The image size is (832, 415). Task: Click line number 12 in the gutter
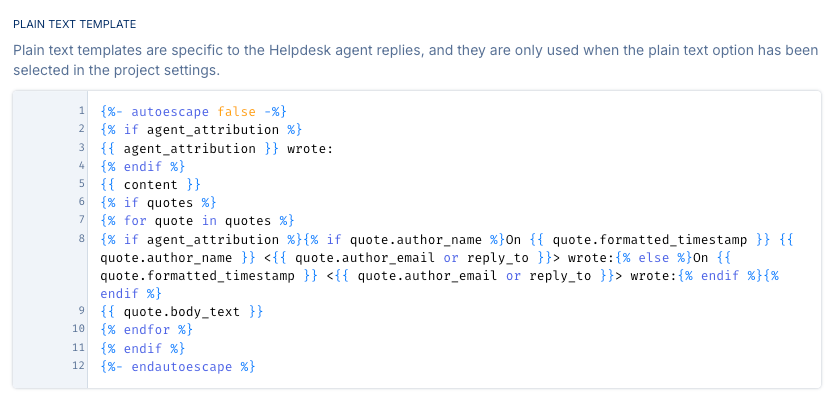click(x=78, y=366)
